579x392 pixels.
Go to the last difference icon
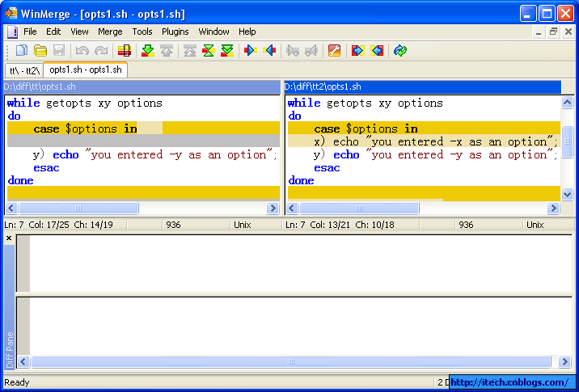point(227,51)
